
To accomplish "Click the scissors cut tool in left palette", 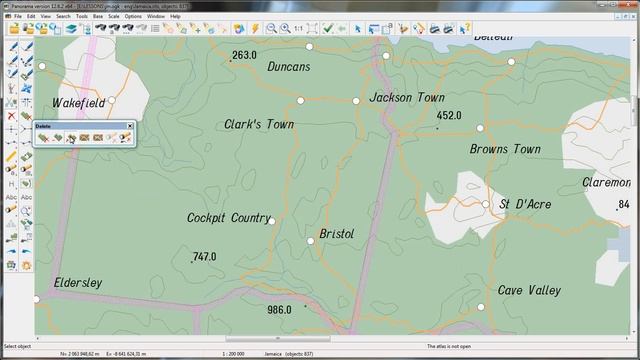I will pyautogui.click(x=11, y=102).
